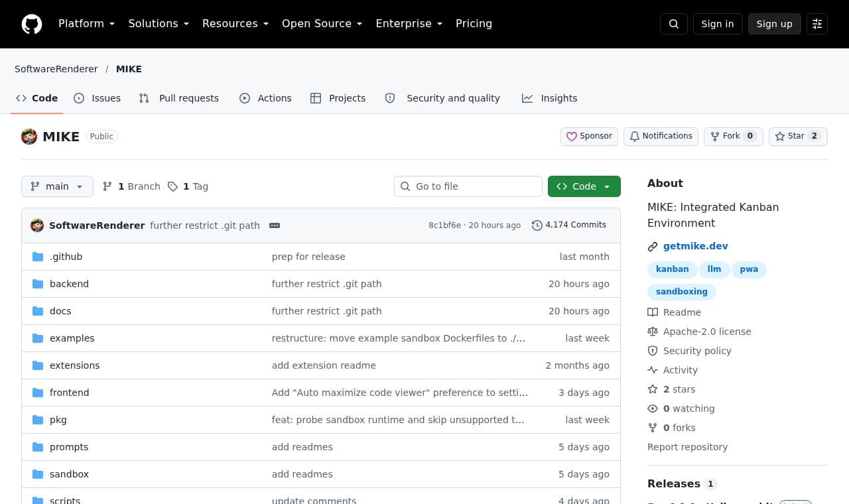
Task: Expand the Platform menu
Action: pyautogui.click(x=87, y=24)
